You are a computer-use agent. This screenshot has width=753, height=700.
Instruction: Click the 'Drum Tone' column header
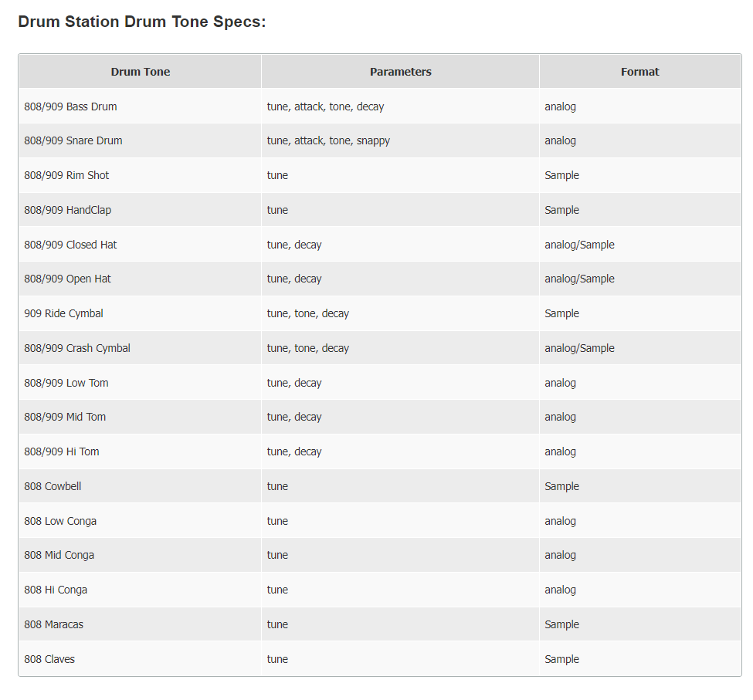pyautogui.click(x=141, y=72)
